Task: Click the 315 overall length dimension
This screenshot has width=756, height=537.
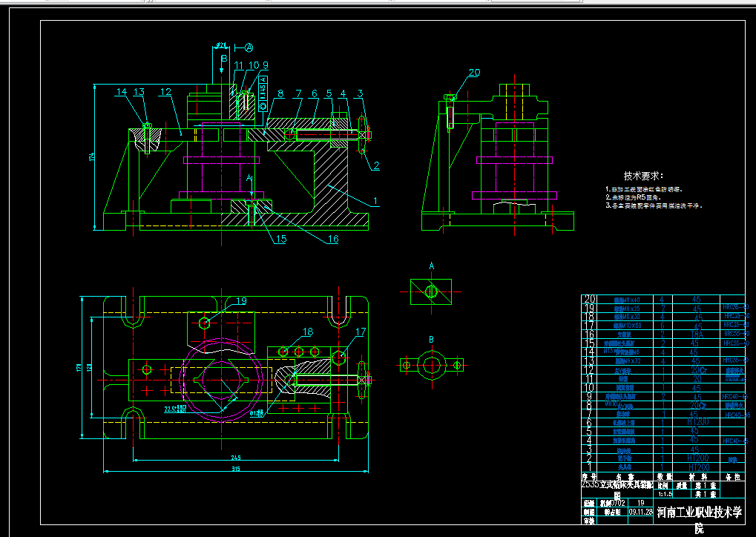Action: (235, 470)
